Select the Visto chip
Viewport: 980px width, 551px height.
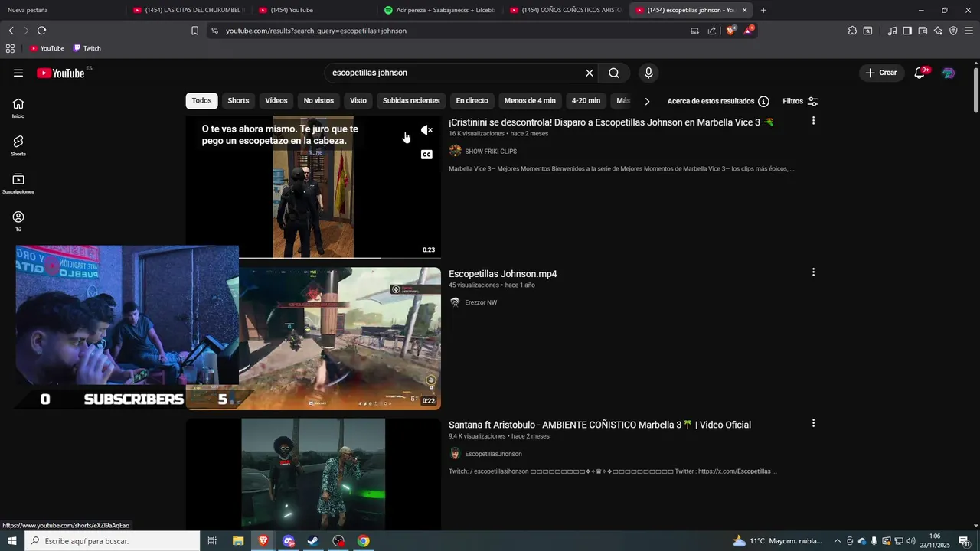pyautogui.click(x=358, y=101)
